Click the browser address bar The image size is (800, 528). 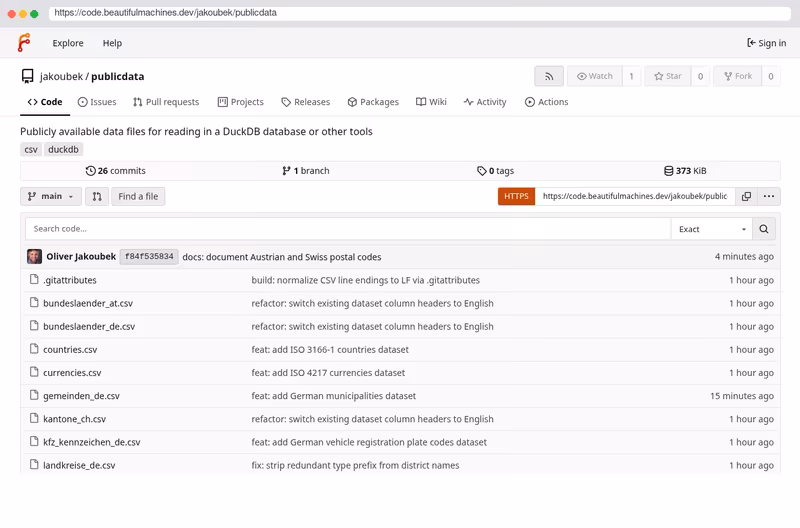[419, 13]
